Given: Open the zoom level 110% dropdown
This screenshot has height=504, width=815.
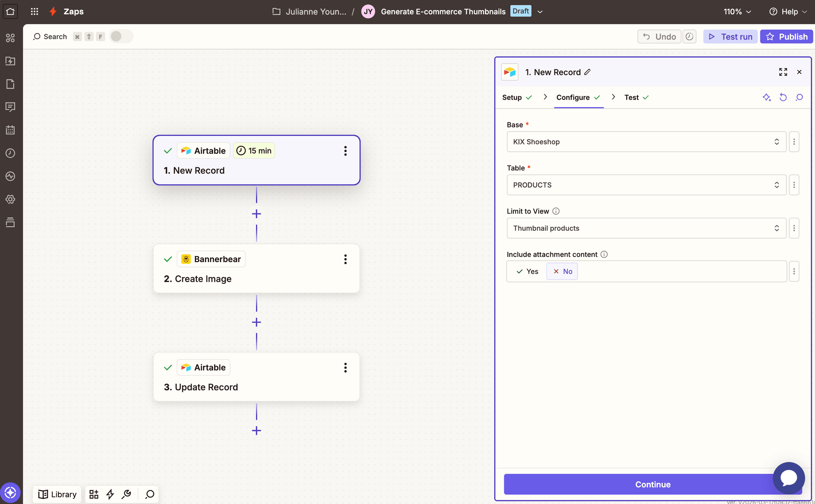Looking at the screenshot, I should [737, 11].
